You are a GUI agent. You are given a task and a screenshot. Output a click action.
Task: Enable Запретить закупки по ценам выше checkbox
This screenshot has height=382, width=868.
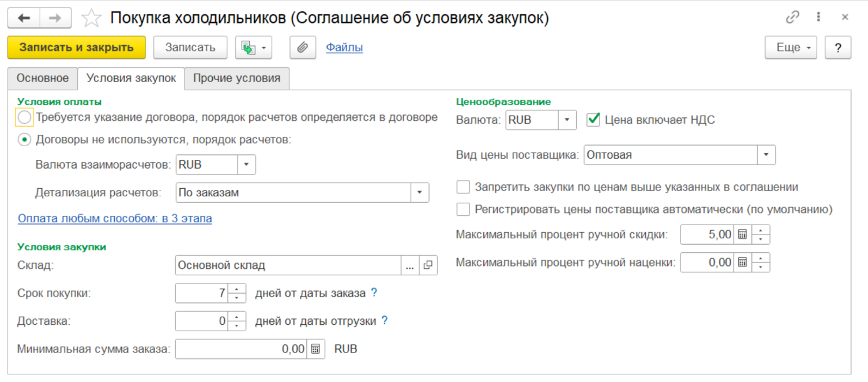coord(464,187)
